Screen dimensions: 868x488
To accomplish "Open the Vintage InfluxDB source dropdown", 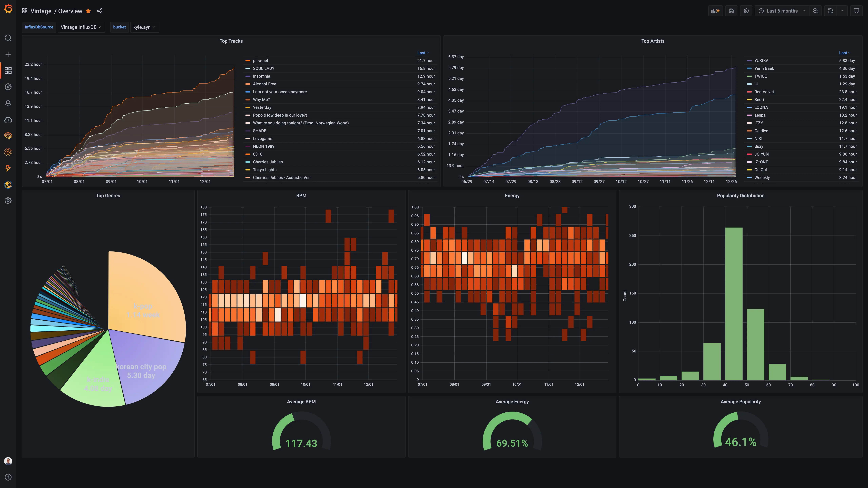I will click(81, 27).
